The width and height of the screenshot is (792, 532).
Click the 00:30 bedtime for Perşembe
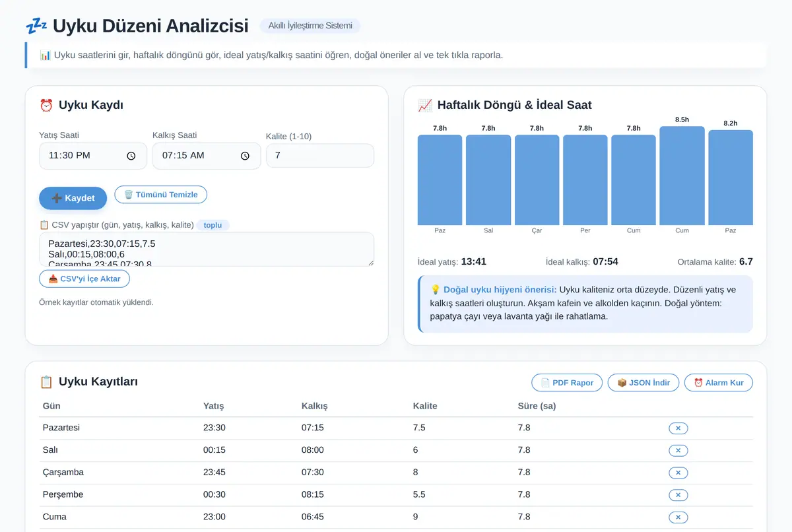214,494
